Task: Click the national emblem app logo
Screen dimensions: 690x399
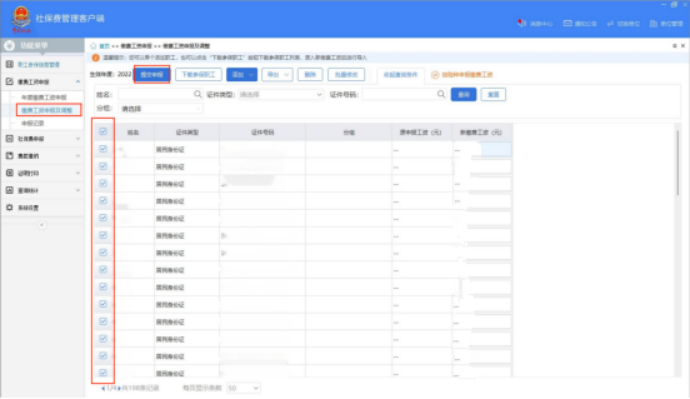Action: pyautogui.click(x=21, y=19)
